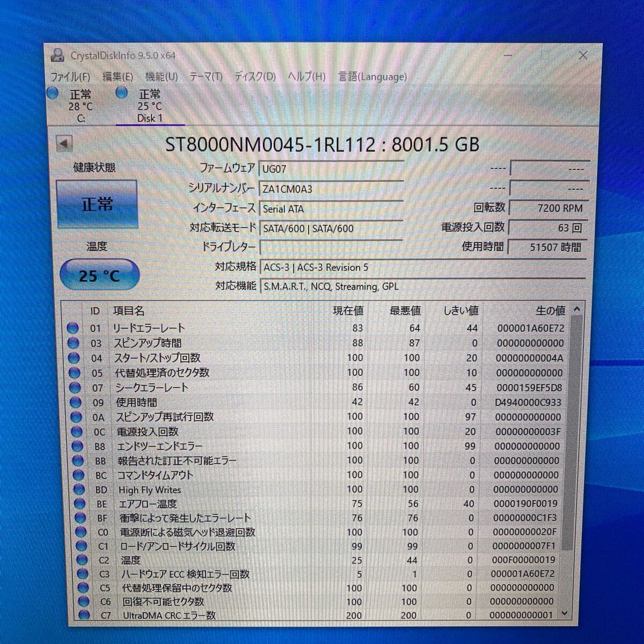The image size is (644, 644).
Task: Click the 項目名 column header
Action: pyautogui.click(x=129, y=311)
